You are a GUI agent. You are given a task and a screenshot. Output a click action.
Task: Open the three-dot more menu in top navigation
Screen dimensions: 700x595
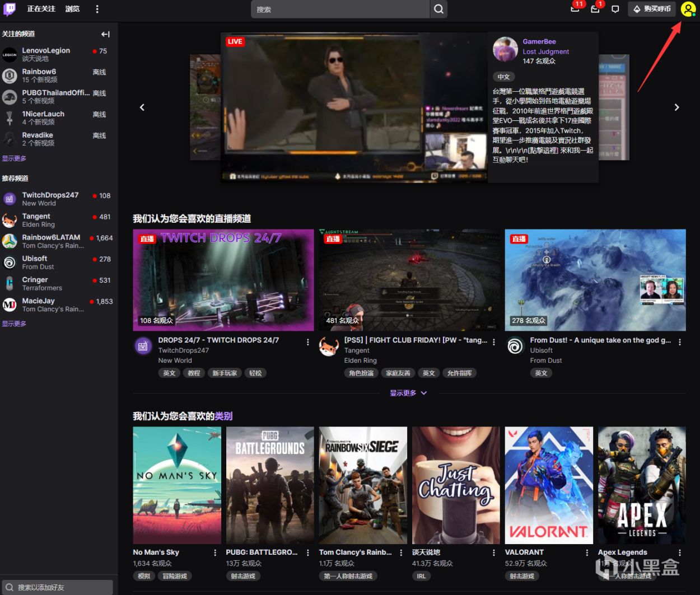pyautogui.click(x=97, y=9)
